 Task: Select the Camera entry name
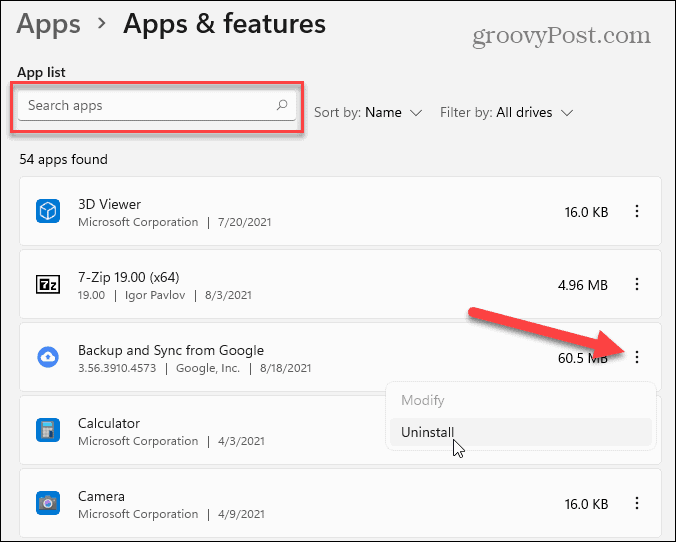tap(101, 496)
